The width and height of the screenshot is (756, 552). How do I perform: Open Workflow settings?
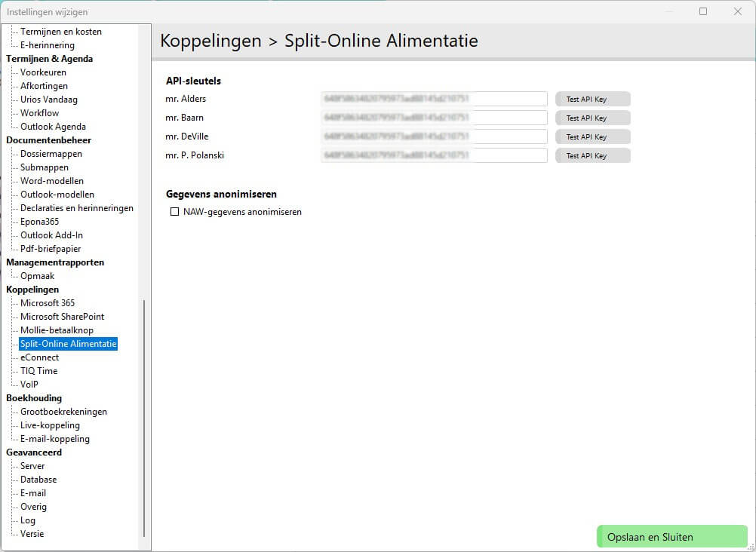[39, 113]
